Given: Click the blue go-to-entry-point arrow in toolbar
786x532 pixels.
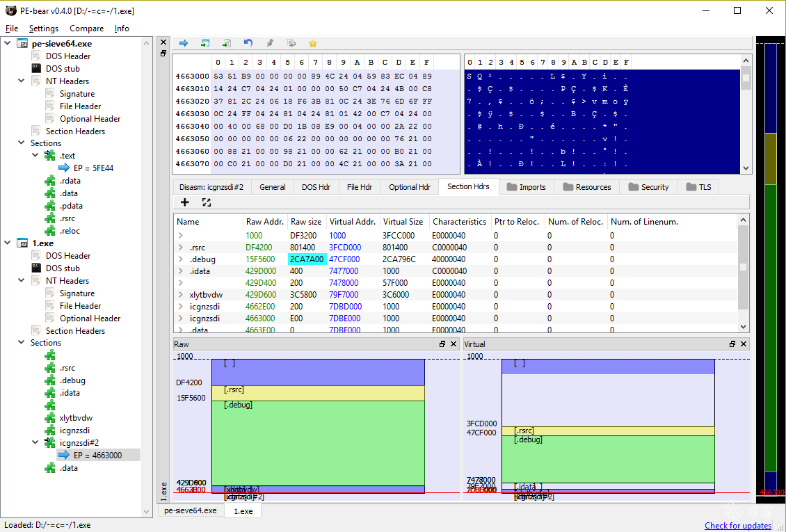Looking at the screenshot, I should (x=184, y=43).
